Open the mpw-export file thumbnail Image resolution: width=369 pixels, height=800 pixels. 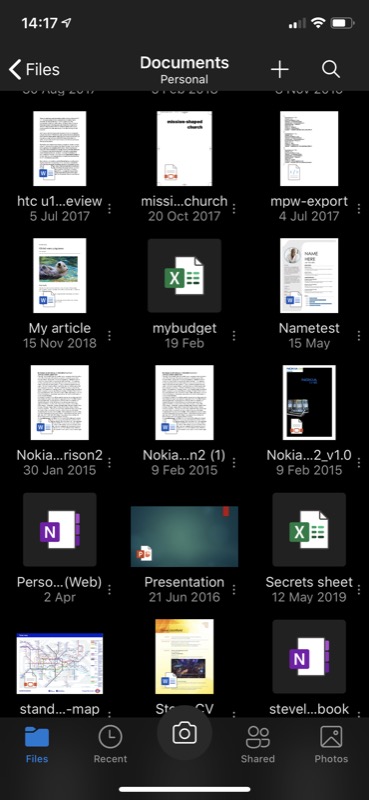(309, 148)
